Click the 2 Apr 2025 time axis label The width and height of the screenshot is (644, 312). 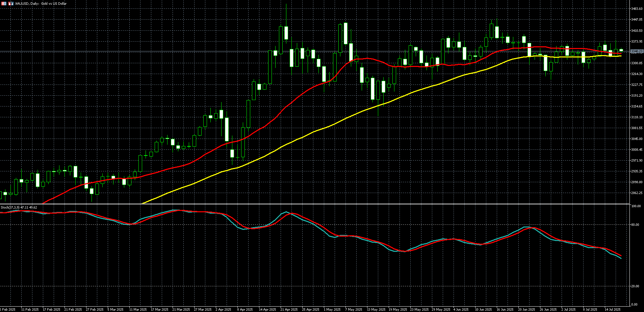223,309
